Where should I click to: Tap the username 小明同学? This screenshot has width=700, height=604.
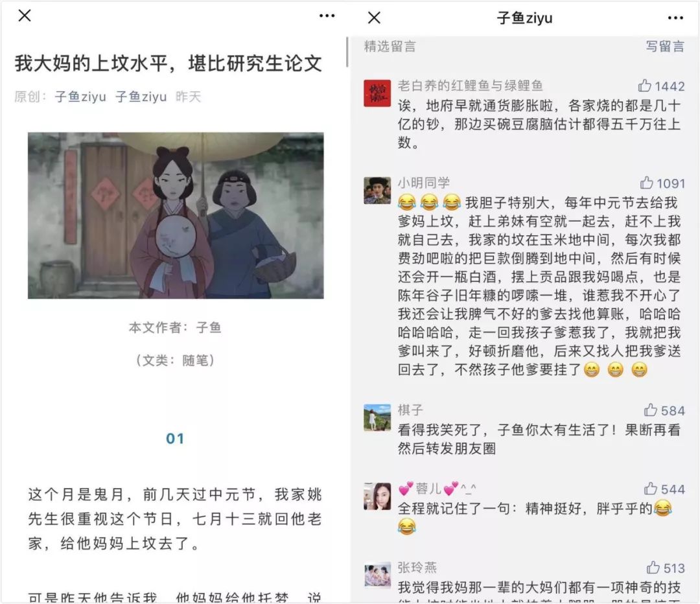coord(424,183)
